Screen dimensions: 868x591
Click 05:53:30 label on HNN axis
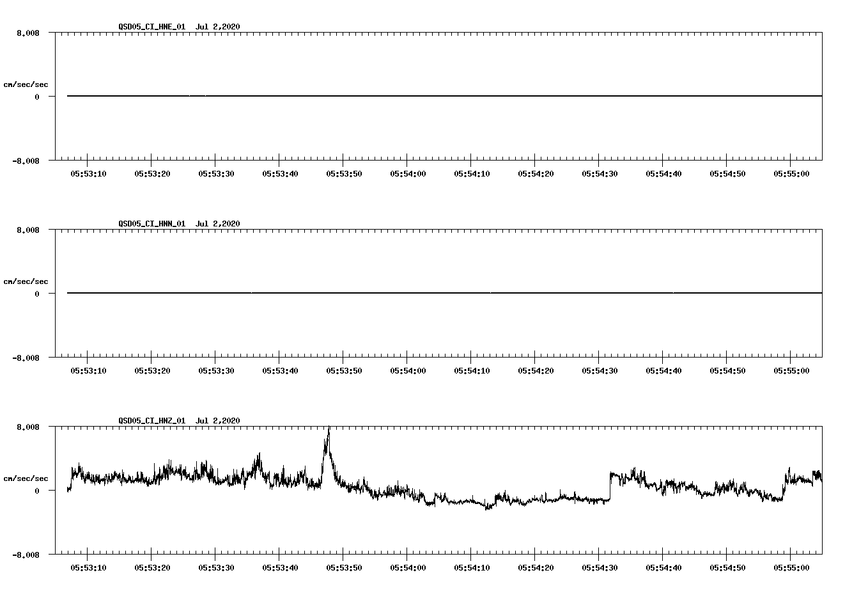click(216, 371)
